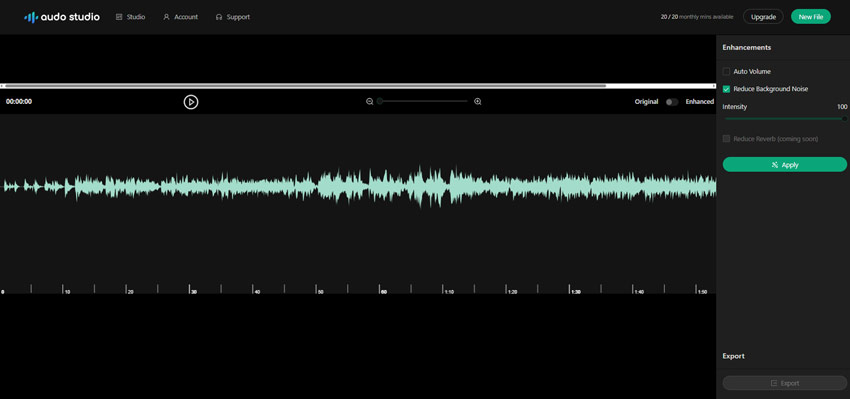
Task: Click the Support headphones icon
Action: click(219, 17)
